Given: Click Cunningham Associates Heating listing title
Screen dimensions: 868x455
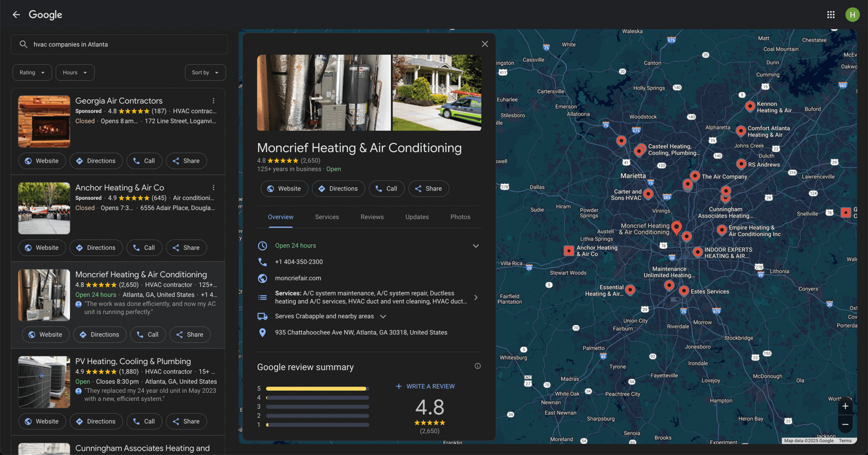Looking at the screenshot, I should pos(142,448).
